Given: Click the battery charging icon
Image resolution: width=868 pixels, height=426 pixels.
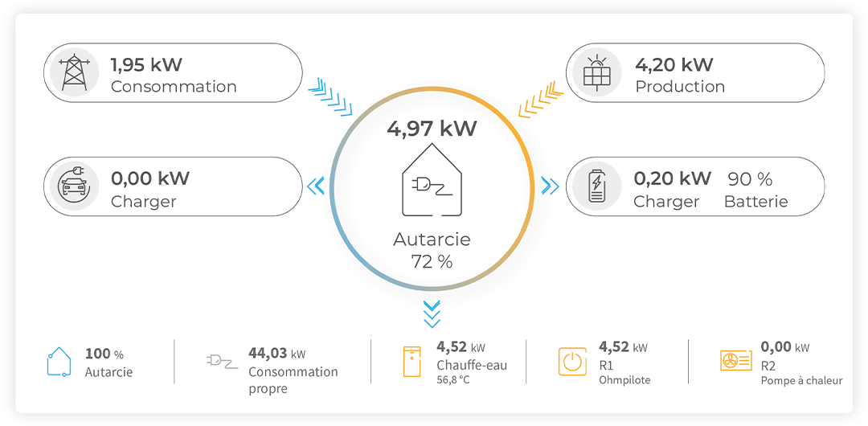Looking at the screenshot, I should point(596,186).
